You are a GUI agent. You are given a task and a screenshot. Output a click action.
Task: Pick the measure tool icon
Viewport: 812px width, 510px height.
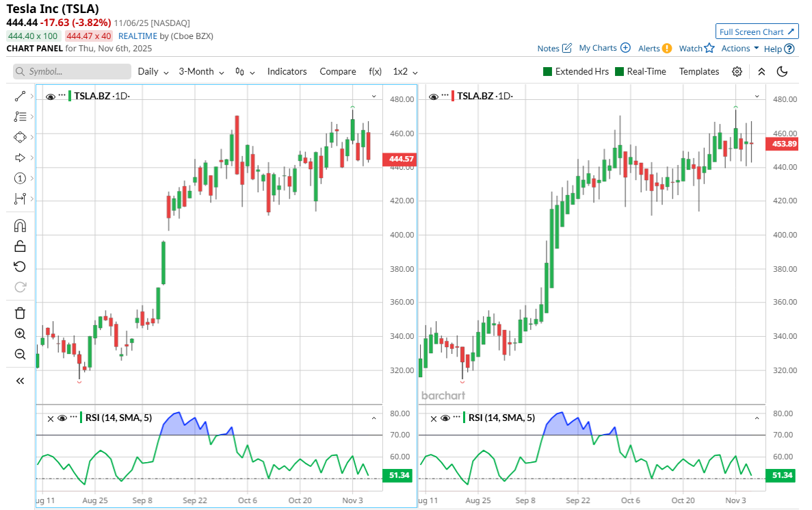point(21,199)
